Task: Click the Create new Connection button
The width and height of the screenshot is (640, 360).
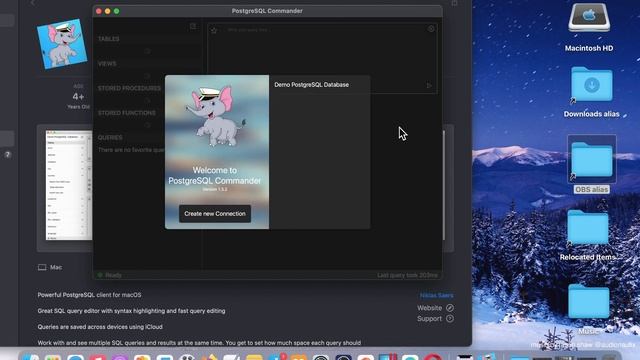Action: [x=215, y=213]
